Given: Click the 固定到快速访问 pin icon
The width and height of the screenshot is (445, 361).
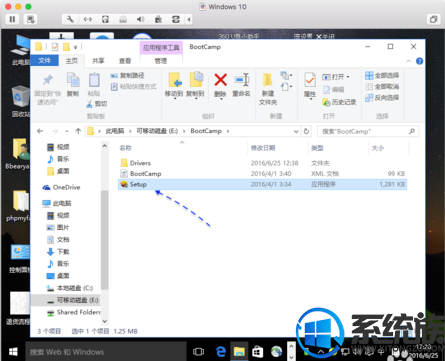Looking at the screenshot, I should tap(48, 80).
